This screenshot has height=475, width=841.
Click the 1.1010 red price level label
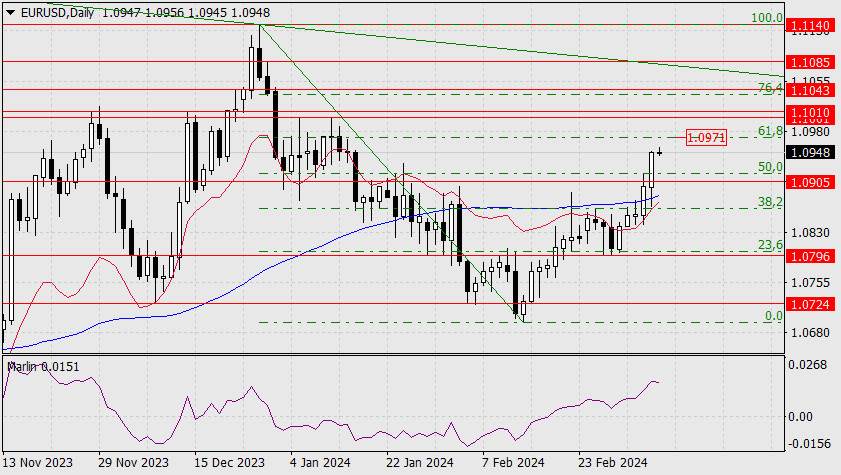[x=810, y=113]
